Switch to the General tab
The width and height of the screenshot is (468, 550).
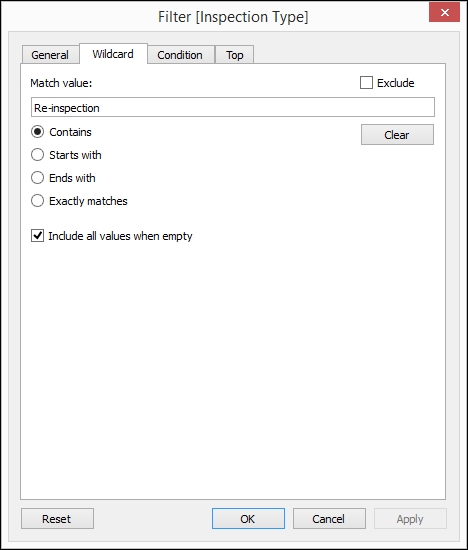click(x=50, y=55)
